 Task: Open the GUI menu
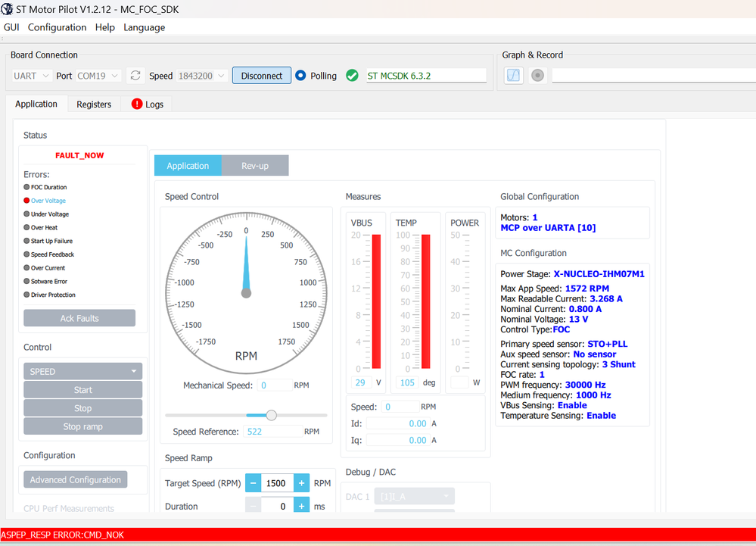point(11,27)
